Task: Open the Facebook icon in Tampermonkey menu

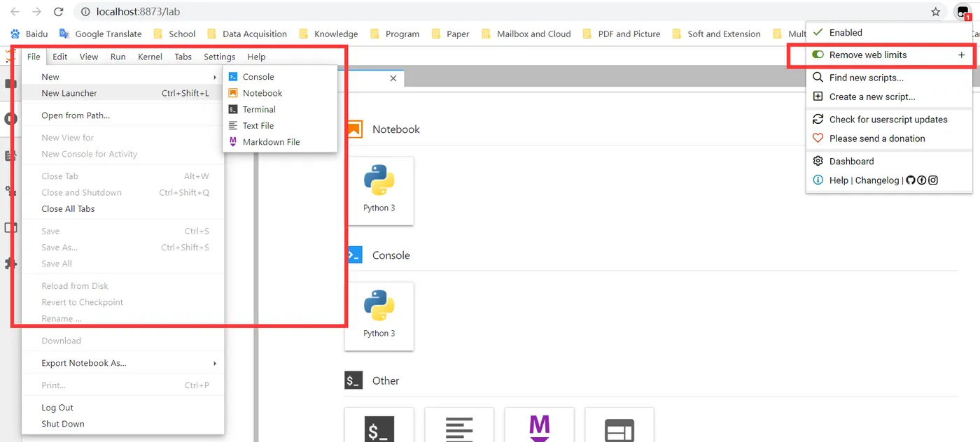Action: 922,180
